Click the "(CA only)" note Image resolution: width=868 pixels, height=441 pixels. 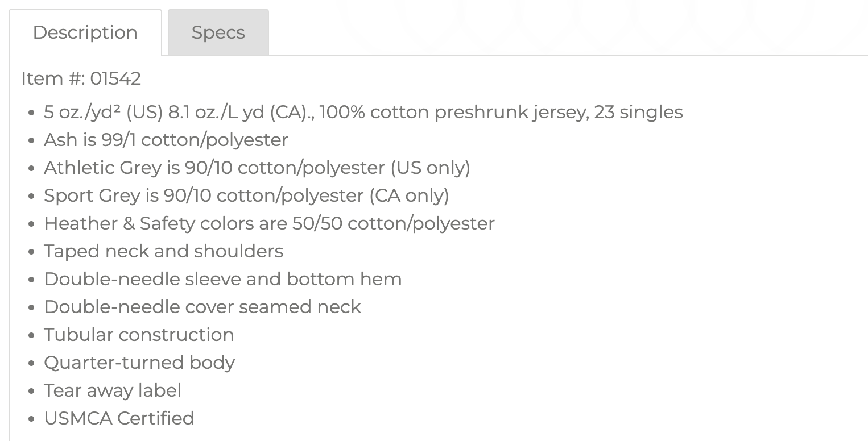point(409,195)
